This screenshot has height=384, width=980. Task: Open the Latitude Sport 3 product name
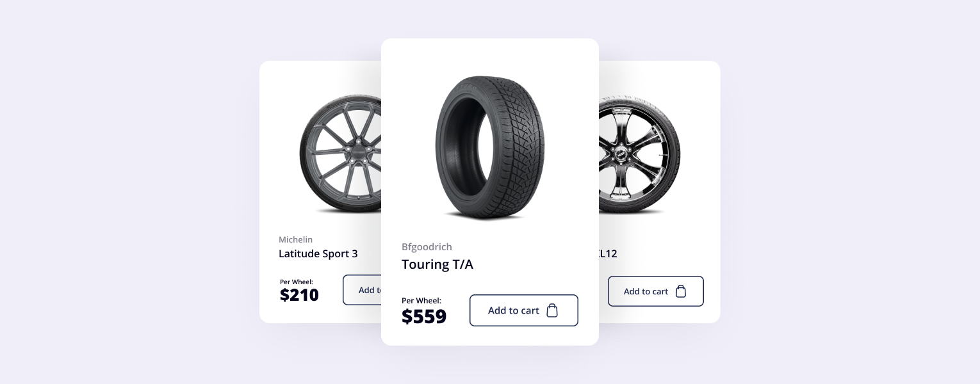coord(318,253)
